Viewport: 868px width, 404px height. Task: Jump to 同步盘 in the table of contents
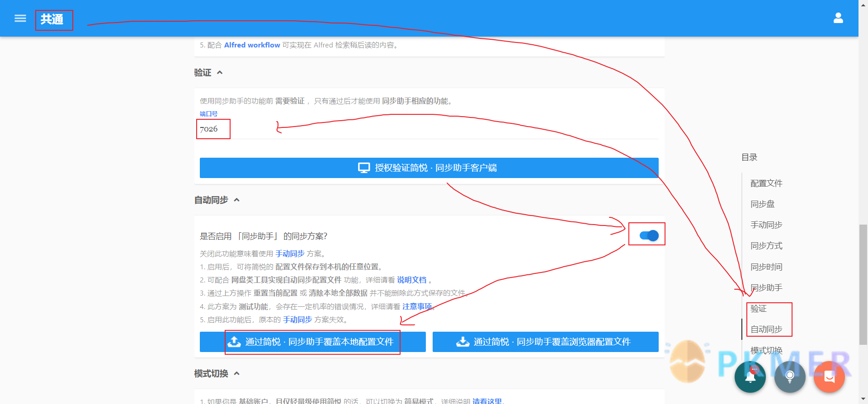[762, 204]
